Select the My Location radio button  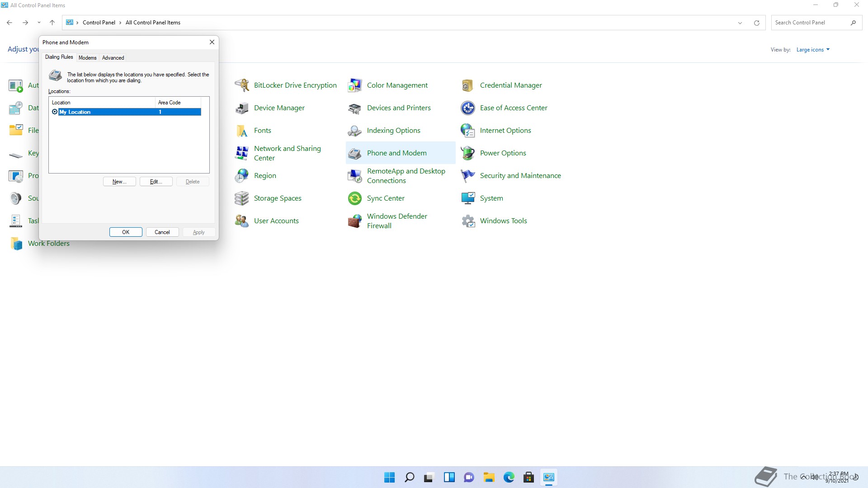(55, 112)
